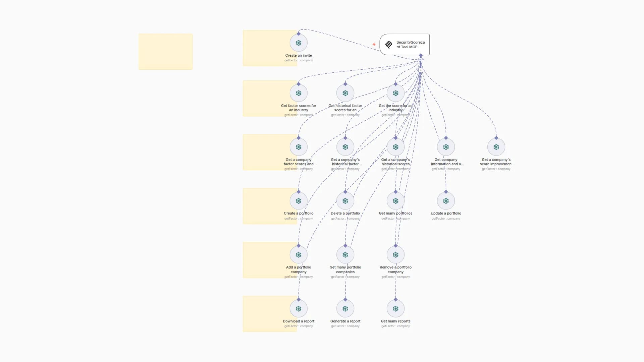Click the Get historical factor scores node icon
The height and width of the screenshot is (362, 644).
click(345, 93)
